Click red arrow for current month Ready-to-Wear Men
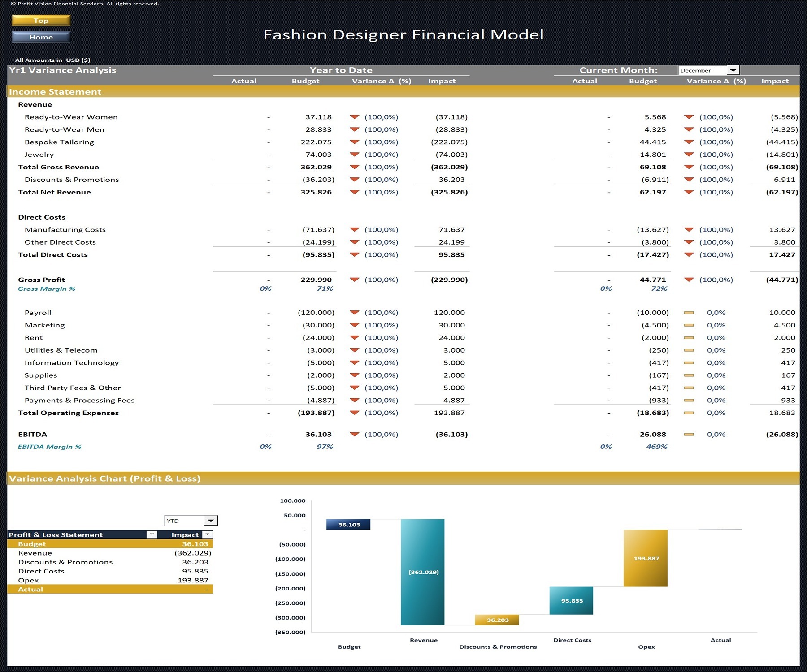The width and height of the screenshot is (807, 672). tap(689, 129)
